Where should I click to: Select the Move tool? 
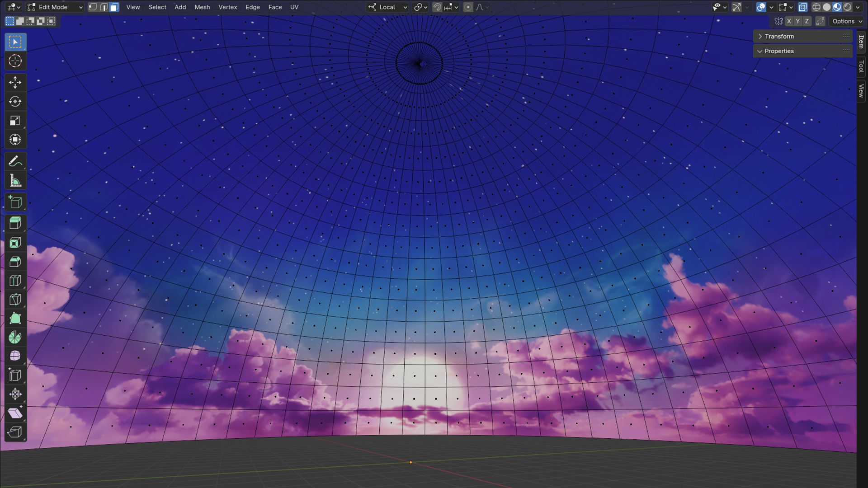coord(15,82)
